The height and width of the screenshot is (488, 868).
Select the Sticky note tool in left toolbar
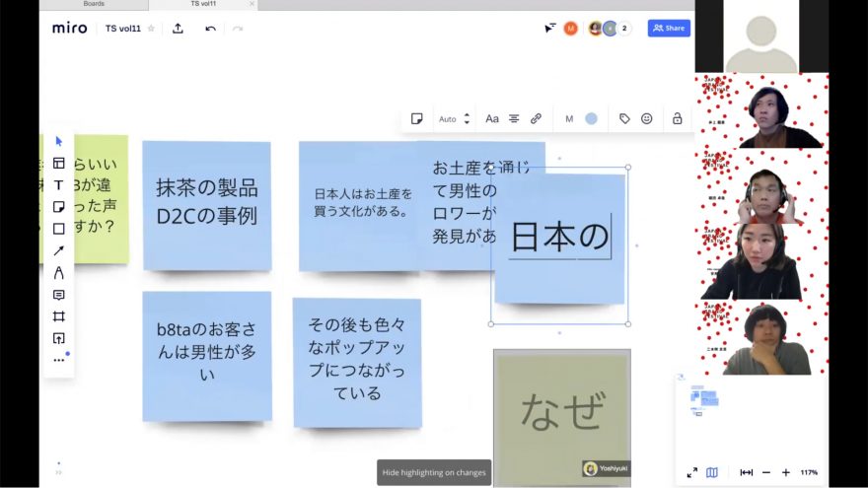tap(58, 206)
